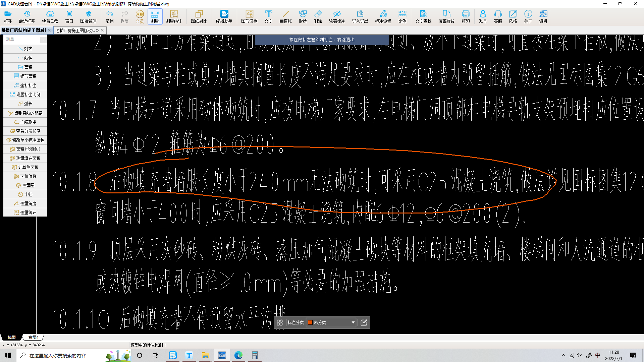Viewport: 644px width, 362px height.
Task: Click the 撤销 undo icon
Action: point(109,16)
